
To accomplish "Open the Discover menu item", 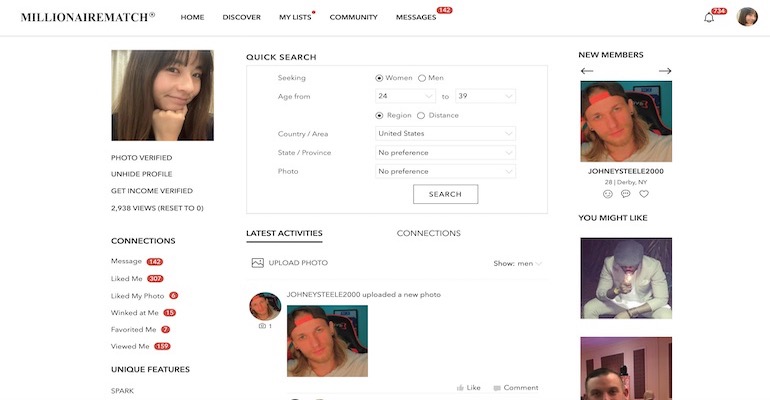I will [241, 17].
